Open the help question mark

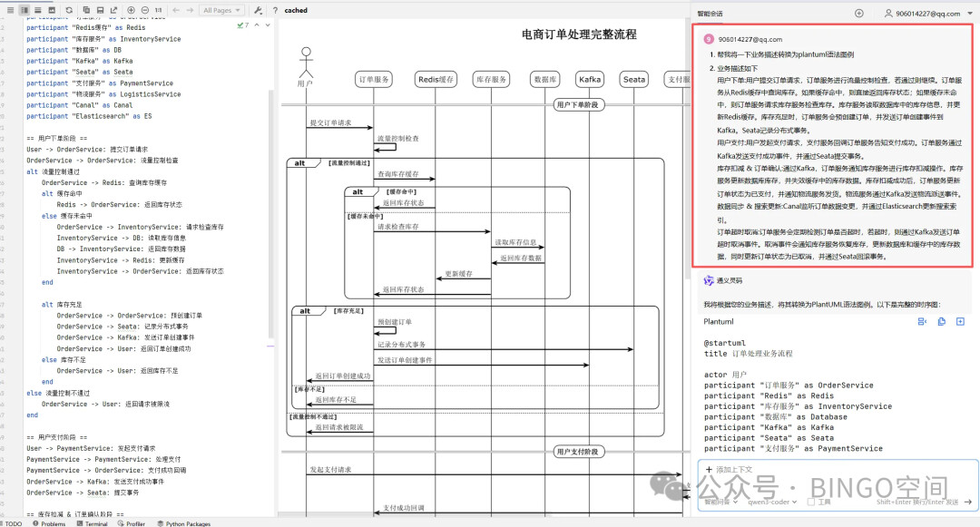pos(275,10)
